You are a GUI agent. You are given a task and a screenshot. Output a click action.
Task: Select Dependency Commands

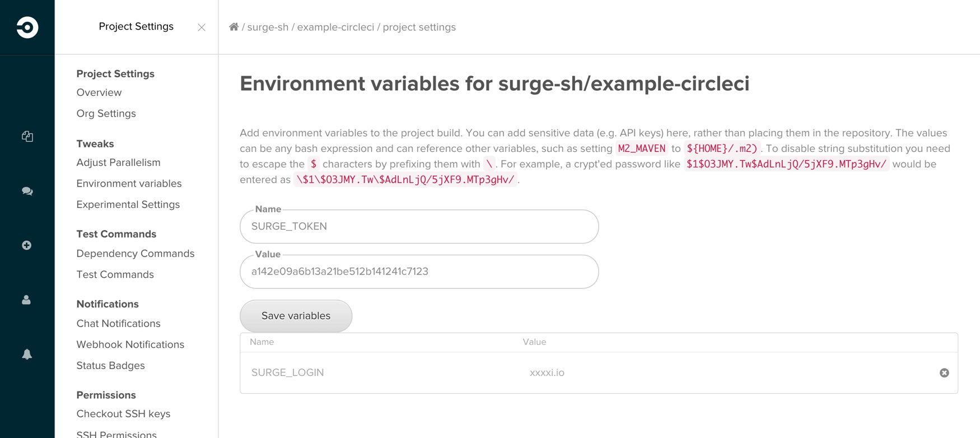coord(136,254)
